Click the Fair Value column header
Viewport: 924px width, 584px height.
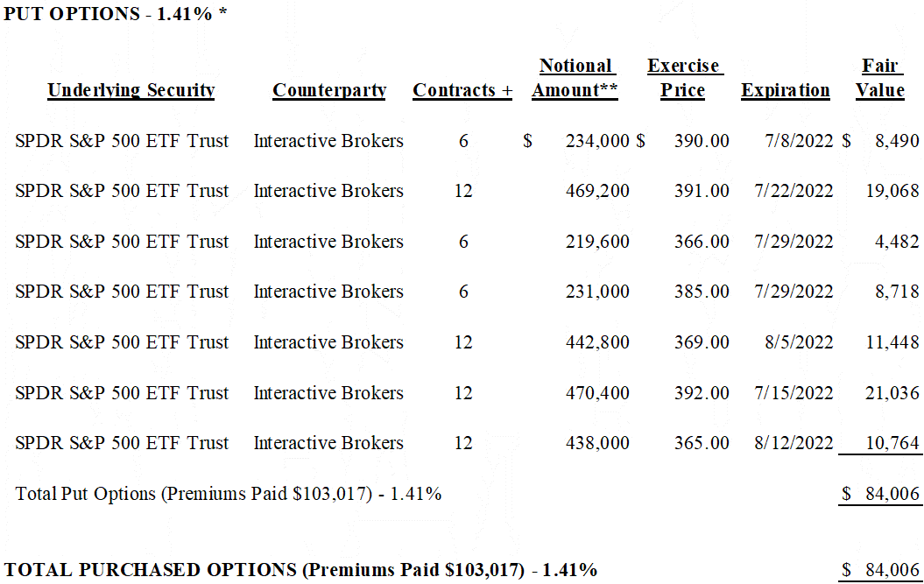[x=880, y=79]
